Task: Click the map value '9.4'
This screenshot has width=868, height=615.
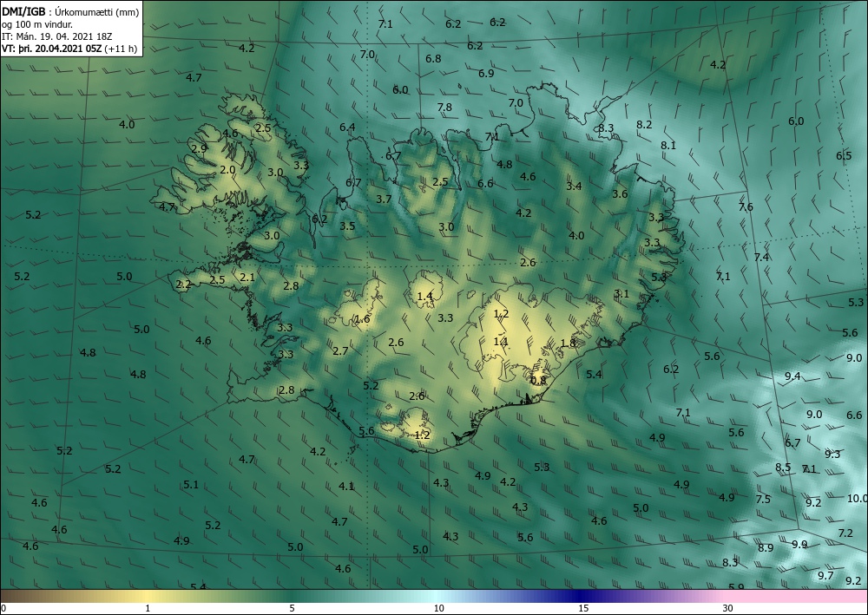Action: coord(792,376)
